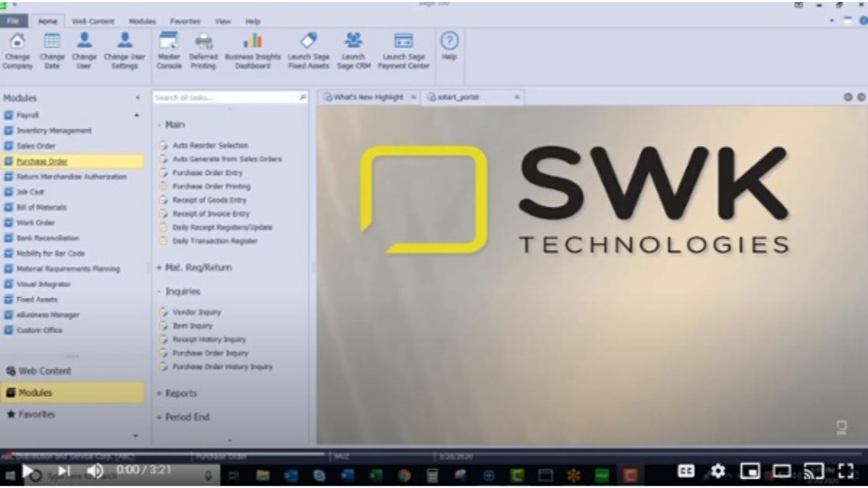Collapse the Modules panel arrow
868x488 pixels.
coord(137,98)
